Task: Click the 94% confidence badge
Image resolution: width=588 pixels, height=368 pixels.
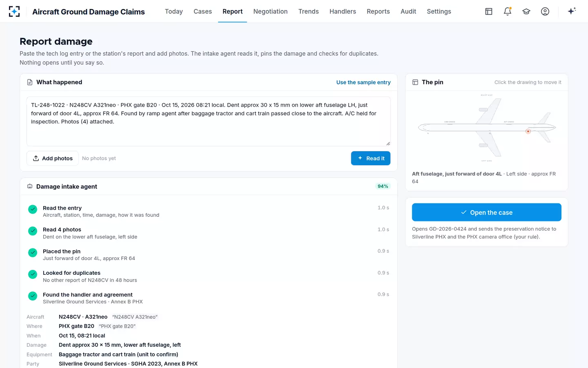Action: (383, 186)
